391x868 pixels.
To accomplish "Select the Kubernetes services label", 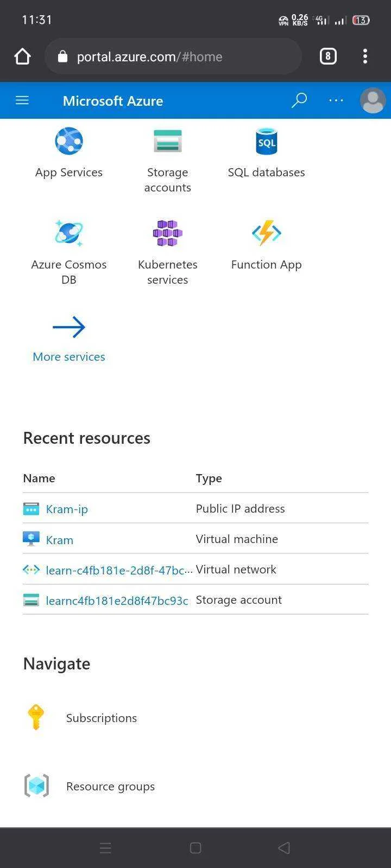I will [x=167, y=272].
